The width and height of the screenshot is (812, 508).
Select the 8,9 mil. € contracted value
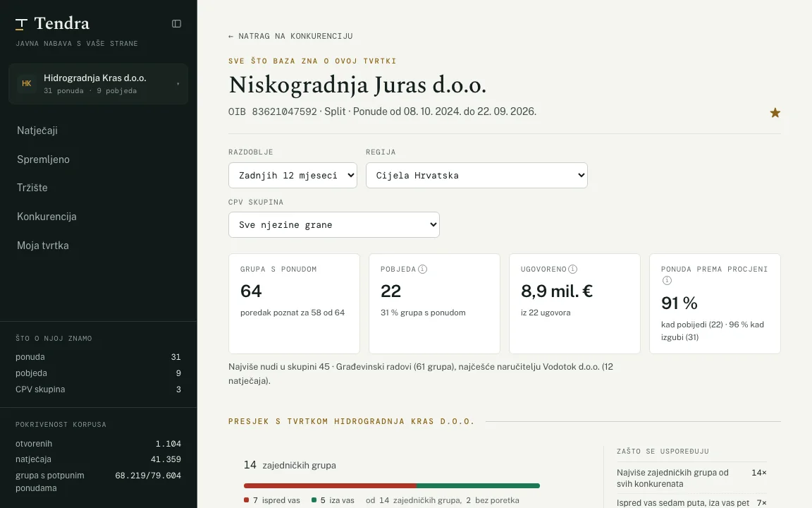coord(557,291)
